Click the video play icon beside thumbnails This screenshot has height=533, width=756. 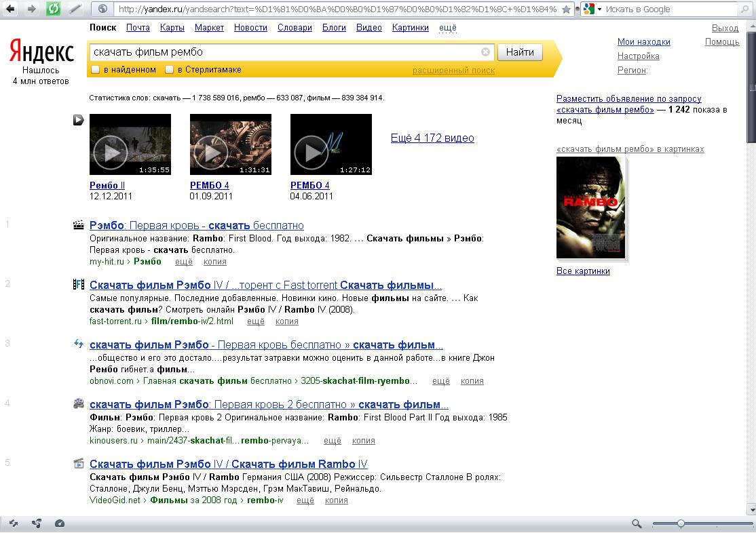pos(78,119)
